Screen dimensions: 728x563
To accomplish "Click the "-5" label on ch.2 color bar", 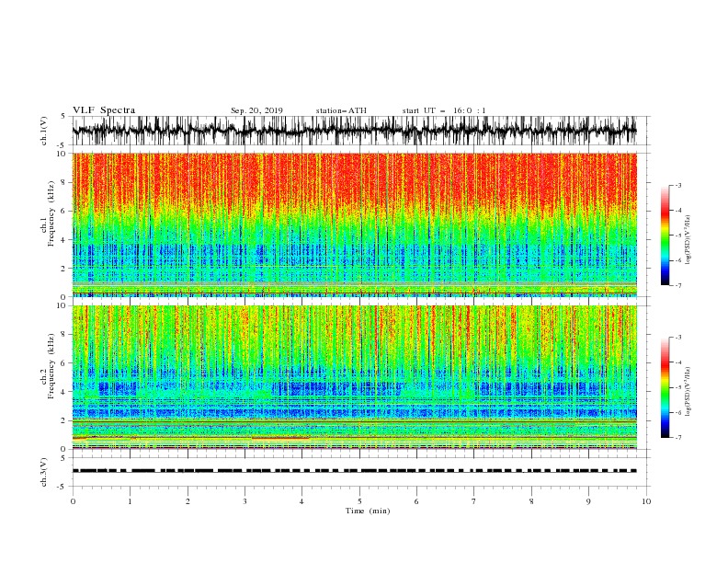I will (677, 387).
